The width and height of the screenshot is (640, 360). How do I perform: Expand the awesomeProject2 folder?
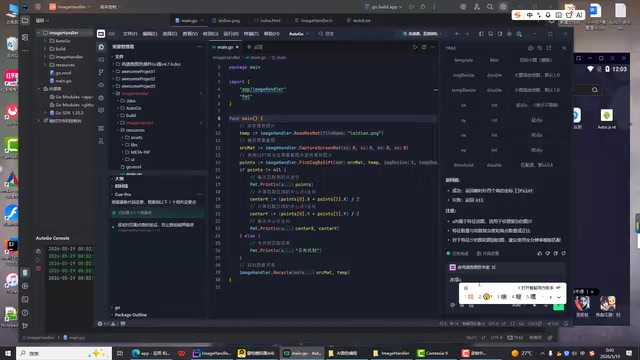138,79
